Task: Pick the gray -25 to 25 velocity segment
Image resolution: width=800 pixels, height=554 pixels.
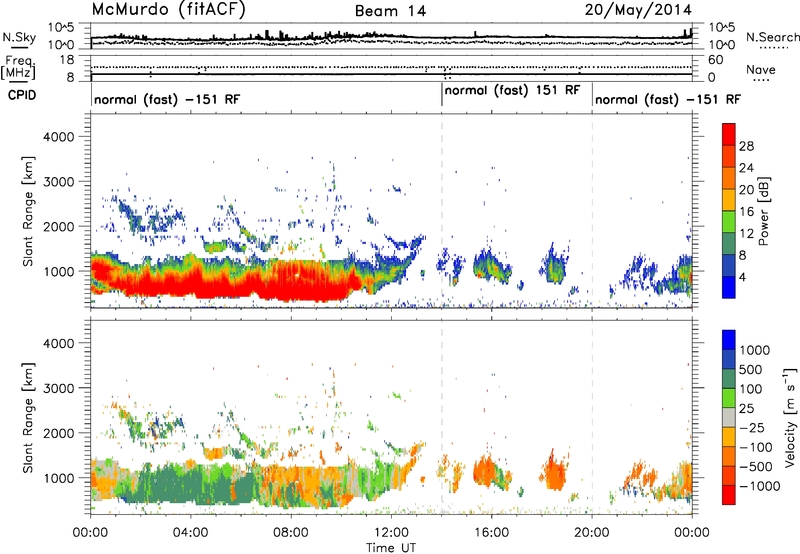Action: (x=729, y=417)
